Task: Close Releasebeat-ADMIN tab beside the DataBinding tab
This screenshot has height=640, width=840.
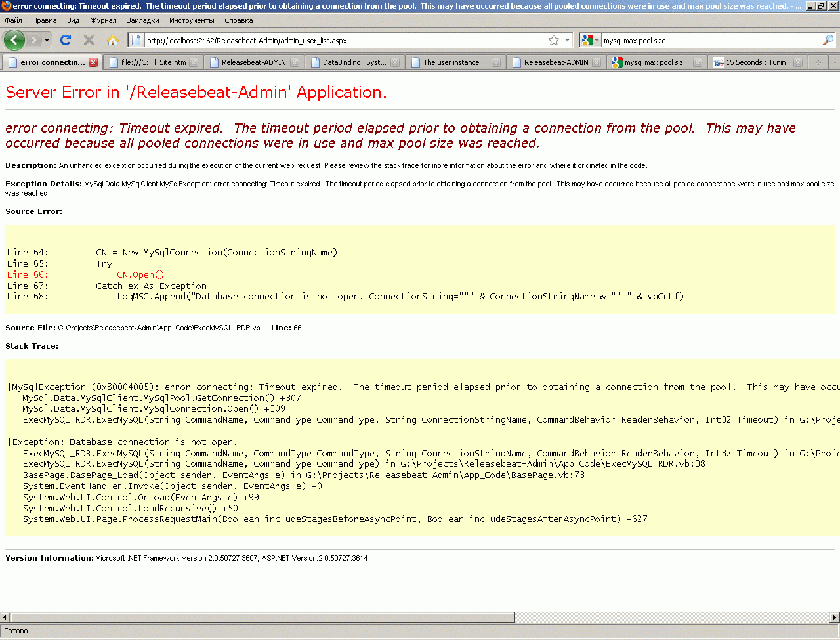Action: click(295, 62)
